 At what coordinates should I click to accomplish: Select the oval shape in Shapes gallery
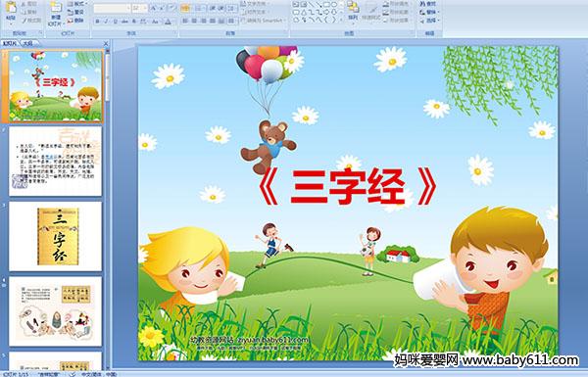tap(334, 5)
